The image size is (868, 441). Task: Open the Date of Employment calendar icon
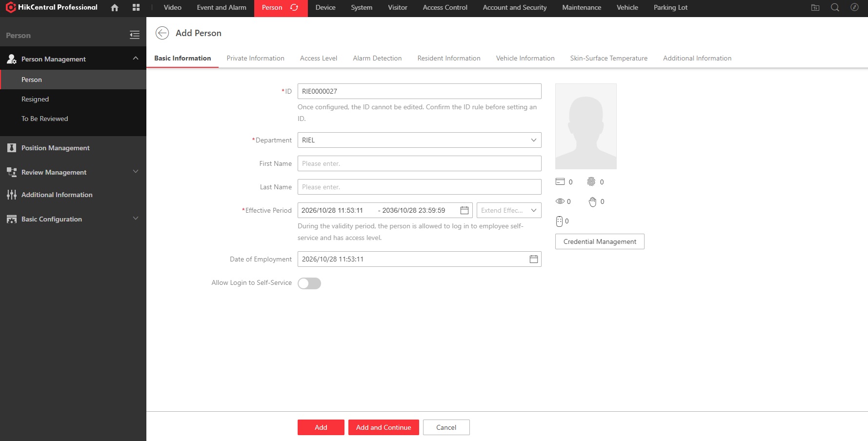coord(534,259)
